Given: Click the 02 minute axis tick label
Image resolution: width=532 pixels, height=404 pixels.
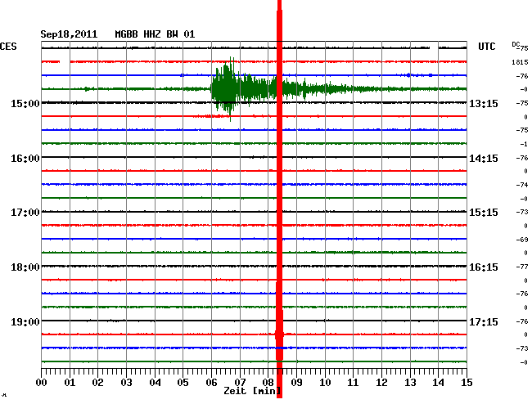Looking at the screenshot, I should 97,383.
